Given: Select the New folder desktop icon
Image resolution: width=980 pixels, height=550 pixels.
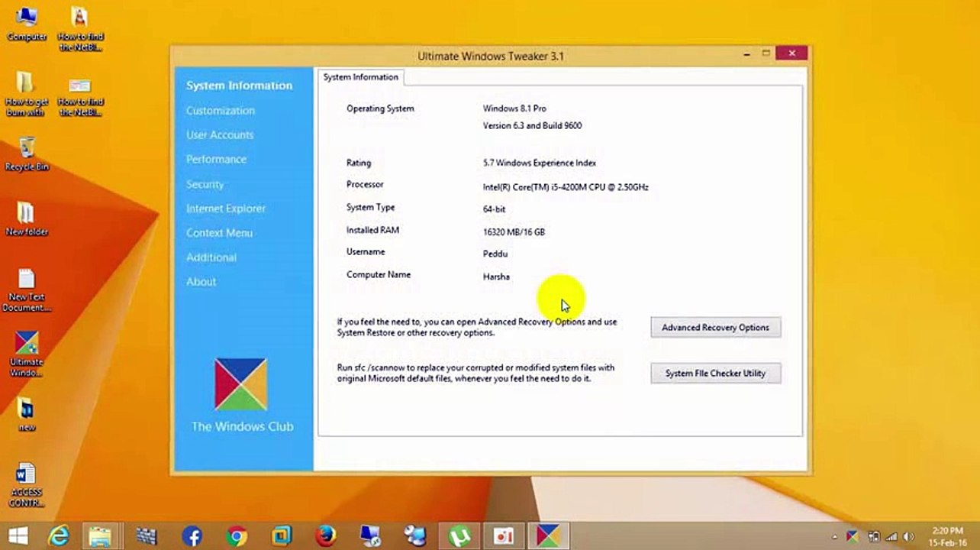Looking at the screenshot, I should (x=27, y=218).
